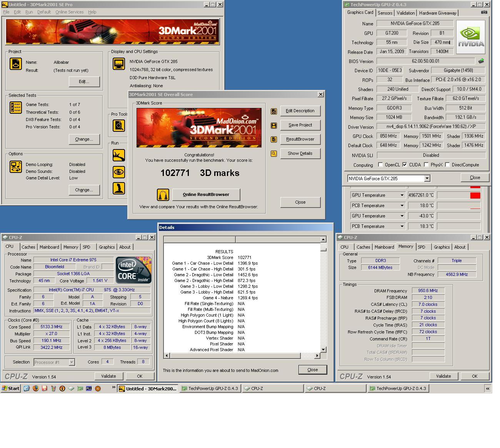500x448 pixels.
Task: Click the podium icon beside Online ResultBrowser
Action: (x=163, y=195)
